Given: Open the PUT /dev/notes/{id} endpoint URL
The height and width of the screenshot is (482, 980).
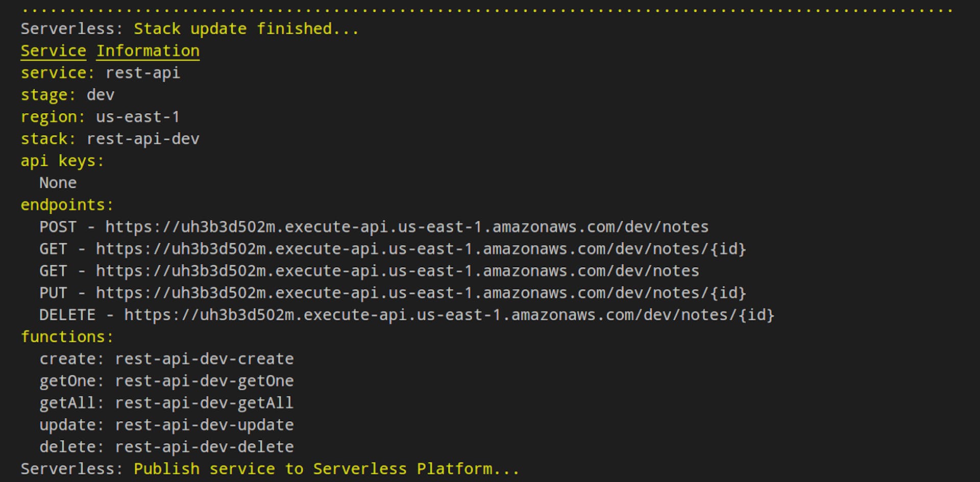Looking at the screenshot, I should (x=419, y=292).
